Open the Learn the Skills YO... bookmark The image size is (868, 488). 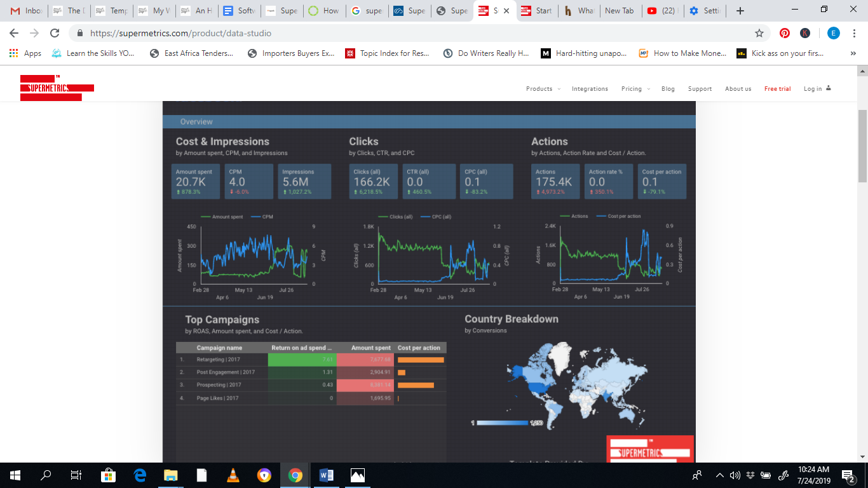(93, 53)
